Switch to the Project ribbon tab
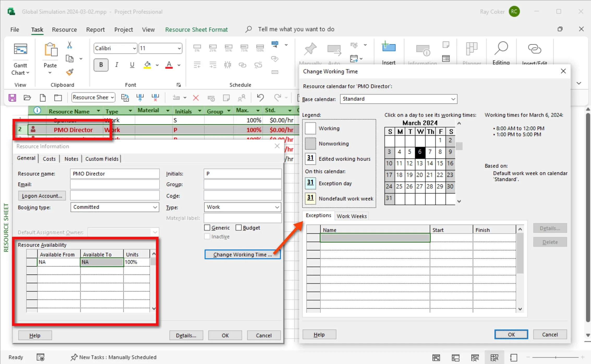Image resolution: width=591 pixels, height=364 pixels. tap(123, 29)
